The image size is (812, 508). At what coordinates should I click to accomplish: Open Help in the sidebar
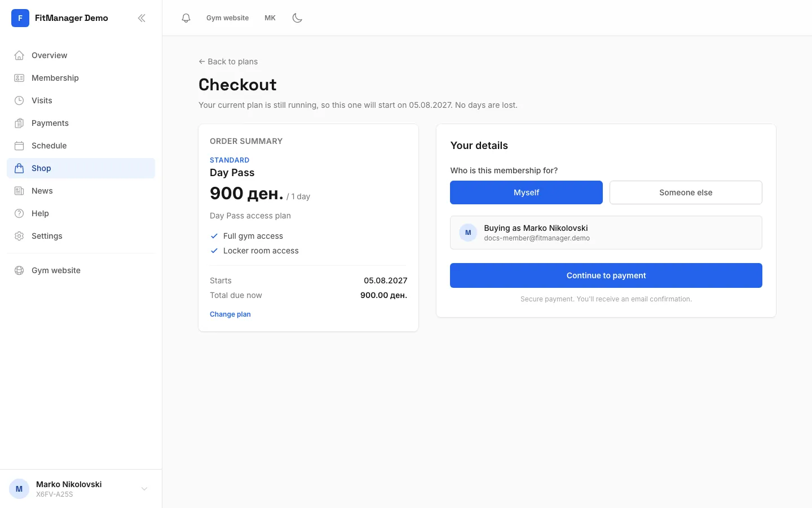[x=81, y=213]
